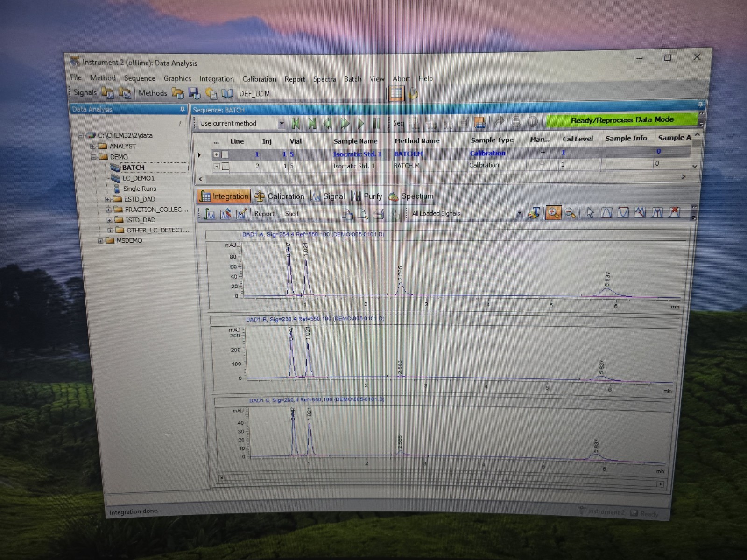Click the Save Method disk icon
747x560 pixels.
pyautogui.click(x=195, y=93)
